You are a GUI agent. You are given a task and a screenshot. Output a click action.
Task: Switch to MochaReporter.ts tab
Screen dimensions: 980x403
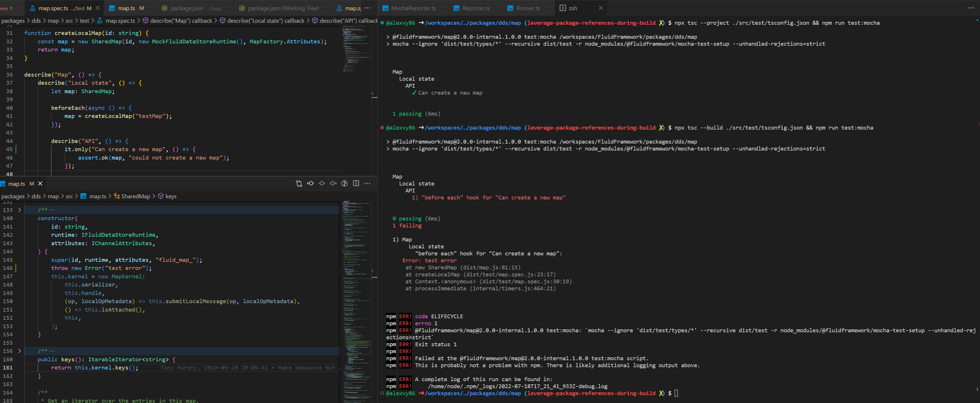click(413, 8)
